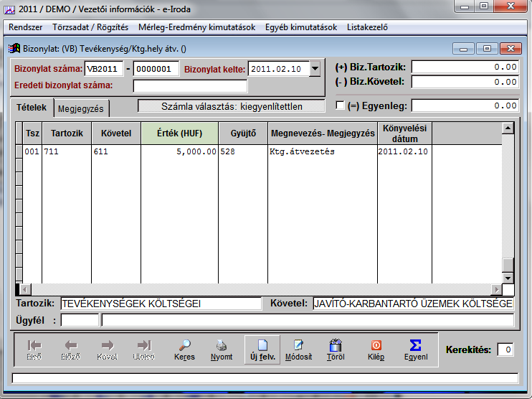Viewport: 532px width, 399px height.
Task: Switch to the Megjegyzés tab
Action: click(81, 109)
